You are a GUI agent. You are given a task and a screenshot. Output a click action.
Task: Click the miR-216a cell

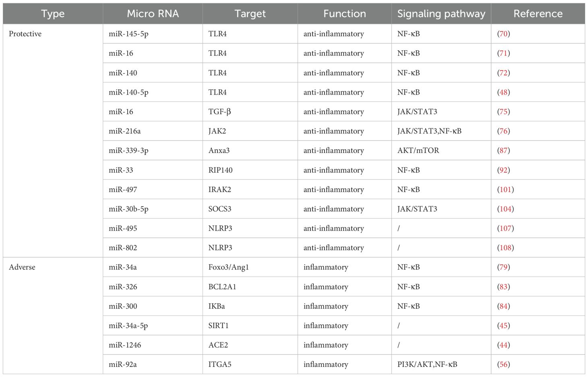(125, 131)
